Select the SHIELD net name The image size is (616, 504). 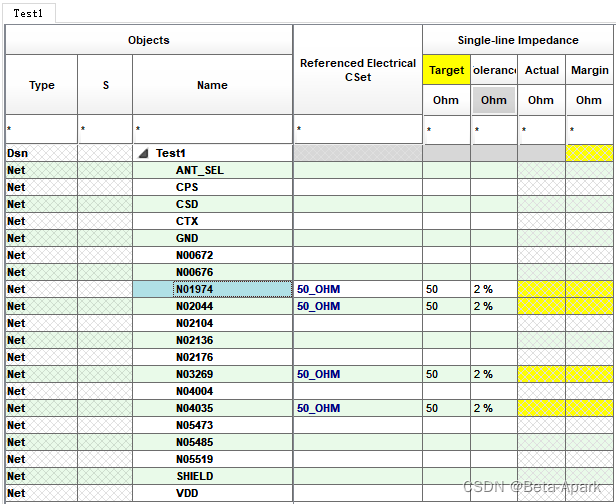(195, 476)
